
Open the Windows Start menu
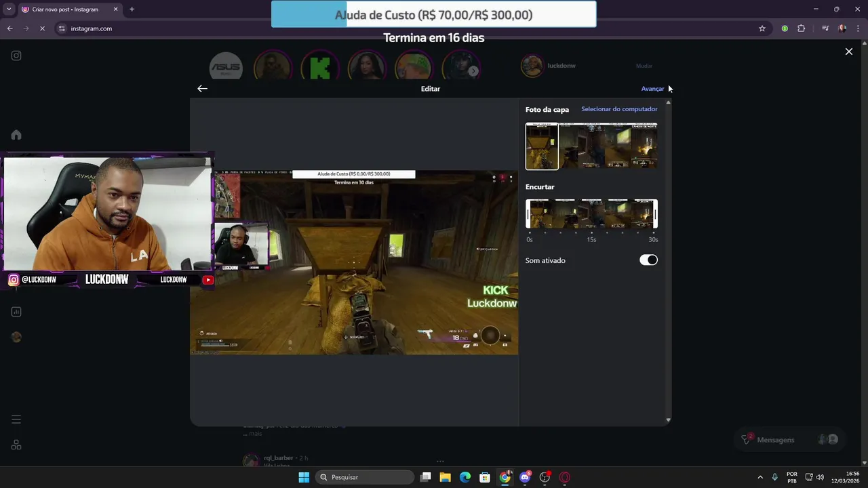pos(304,477)
